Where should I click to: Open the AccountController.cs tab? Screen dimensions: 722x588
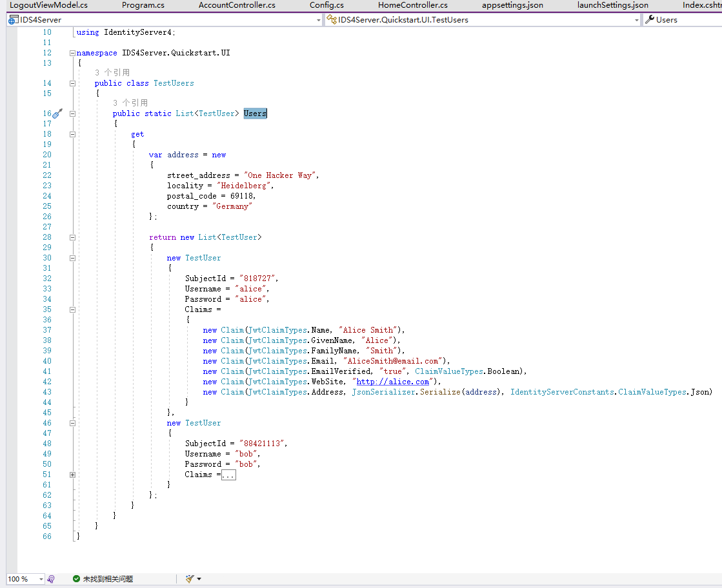tap(237, 5)
